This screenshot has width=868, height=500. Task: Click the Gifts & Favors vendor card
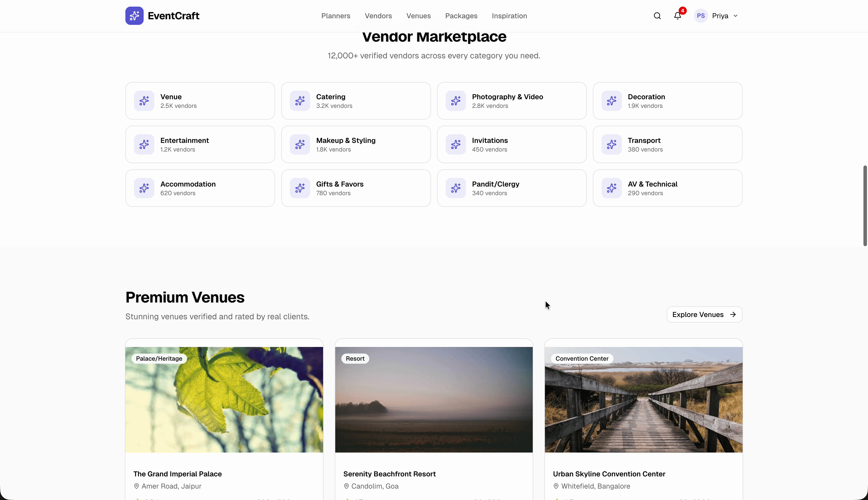356,188
